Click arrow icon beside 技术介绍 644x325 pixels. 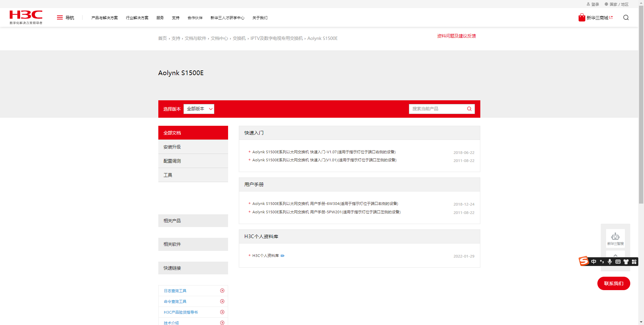click(222, 323)
